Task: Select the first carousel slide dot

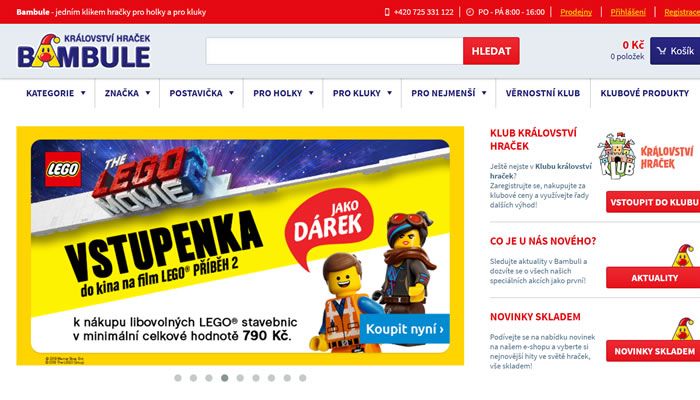Action: 178,378
